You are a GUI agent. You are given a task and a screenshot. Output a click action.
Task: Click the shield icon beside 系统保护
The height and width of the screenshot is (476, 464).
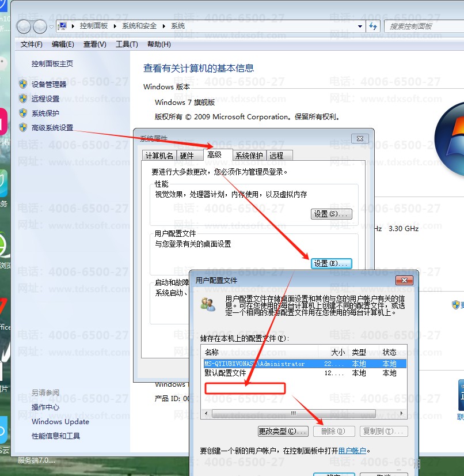click(23, 113)
